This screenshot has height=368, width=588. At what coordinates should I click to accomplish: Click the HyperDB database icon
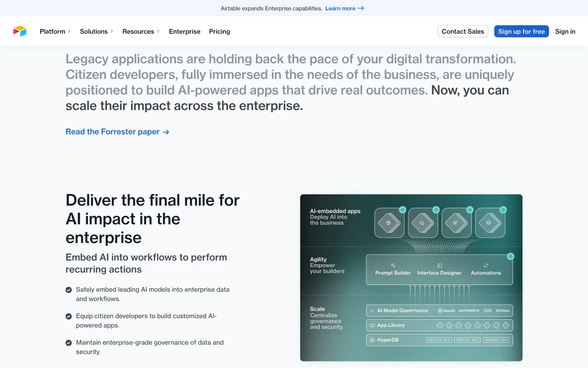pyautogui.click(x=372, y=340)
